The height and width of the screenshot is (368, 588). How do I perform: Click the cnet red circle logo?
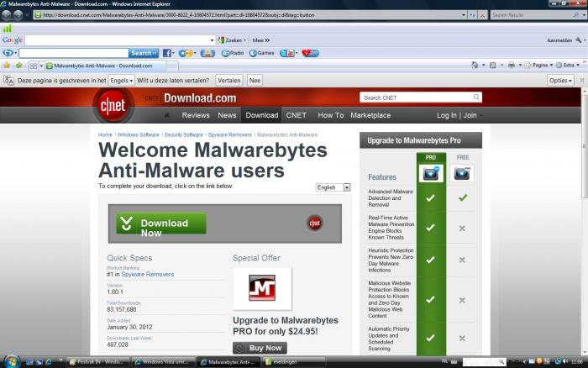pyautogui.click(x=113, y=106)
